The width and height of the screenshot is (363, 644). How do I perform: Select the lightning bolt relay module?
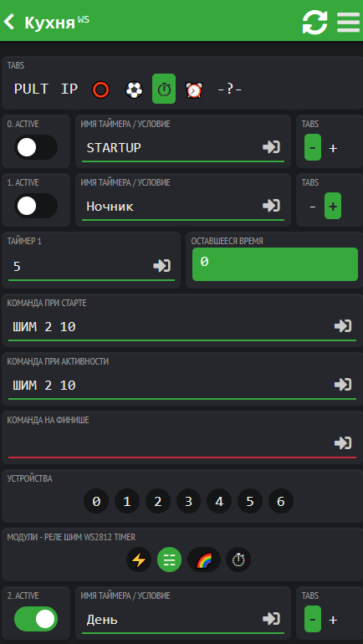pyautogui.click(x=139, y=560)
